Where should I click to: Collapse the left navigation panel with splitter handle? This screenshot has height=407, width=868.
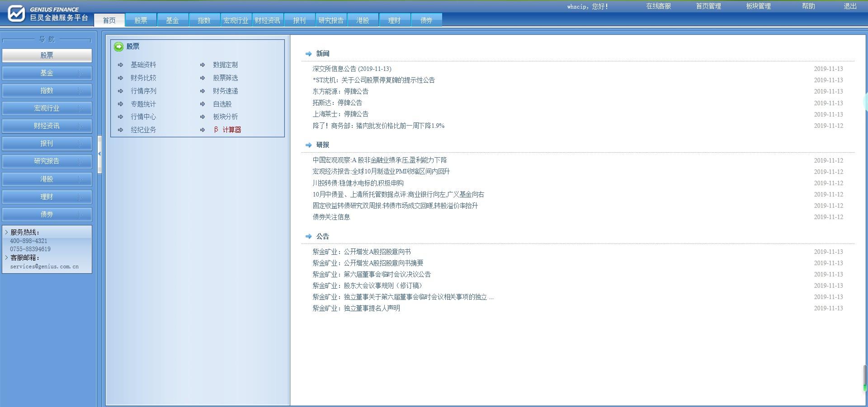[x=99, y=154]
